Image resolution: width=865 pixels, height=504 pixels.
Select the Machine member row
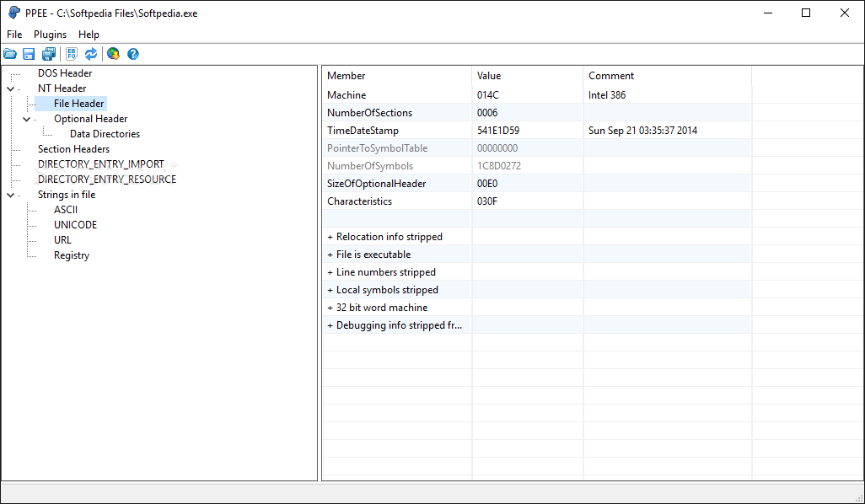coord(537,95)
